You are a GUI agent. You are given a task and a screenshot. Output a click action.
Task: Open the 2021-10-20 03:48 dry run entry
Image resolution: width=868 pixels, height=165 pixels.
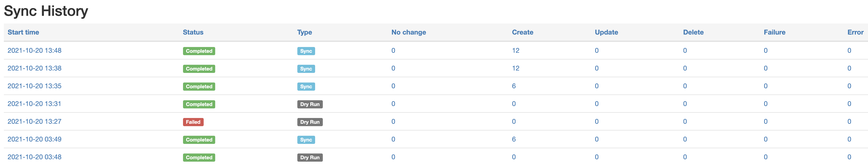[x=34, y=157]
